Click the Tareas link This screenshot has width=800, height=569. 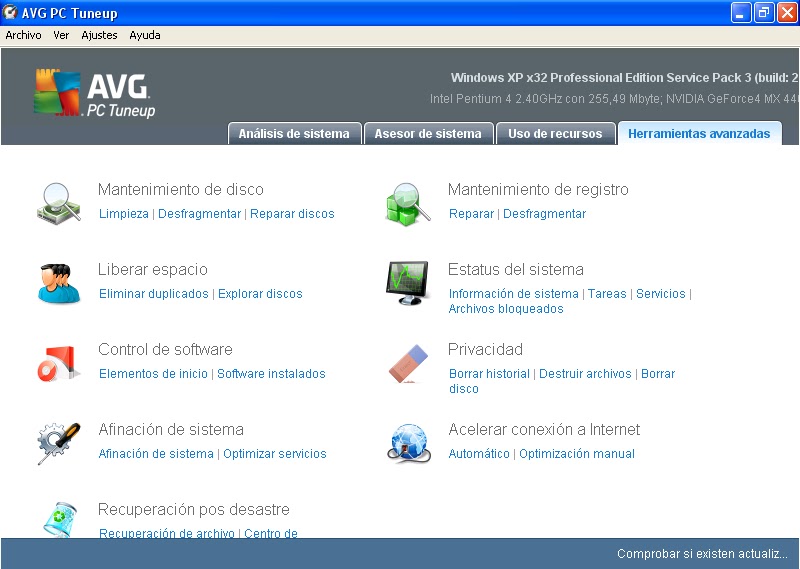coord(607,294)
